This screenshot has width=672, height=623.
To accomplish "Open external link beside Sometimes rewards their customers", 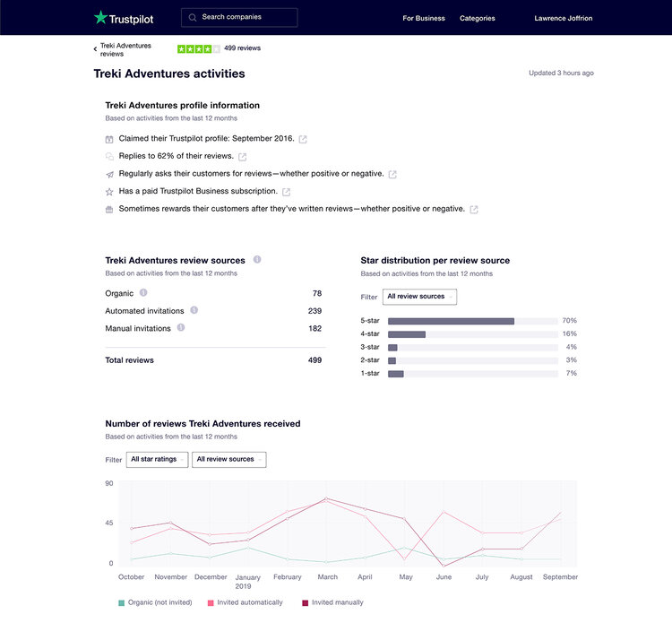I will click(x=474, y=210).
